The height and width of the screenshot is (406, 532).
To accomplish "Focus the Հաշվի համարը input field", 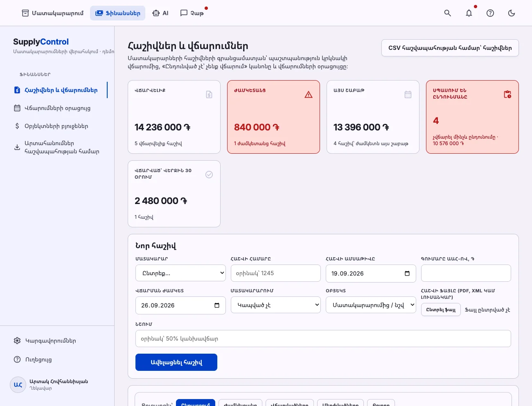I will [276, 273].
